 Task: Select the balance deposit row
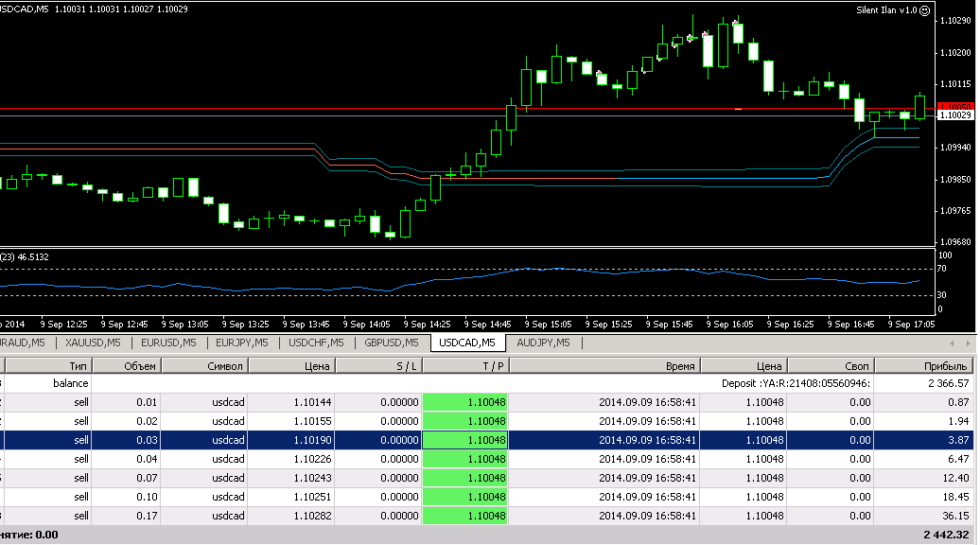click(x=487, y=383)
